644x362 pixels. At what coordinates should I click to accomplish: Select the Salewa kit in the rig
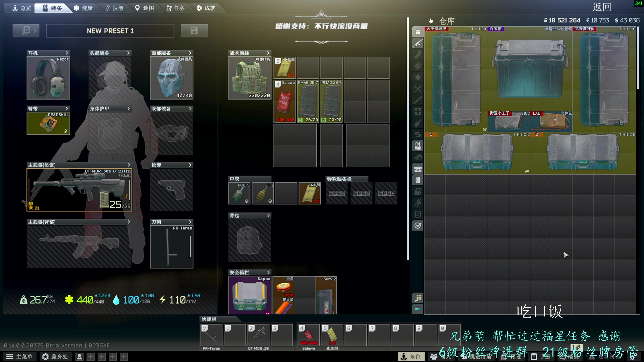click(285, 101)
